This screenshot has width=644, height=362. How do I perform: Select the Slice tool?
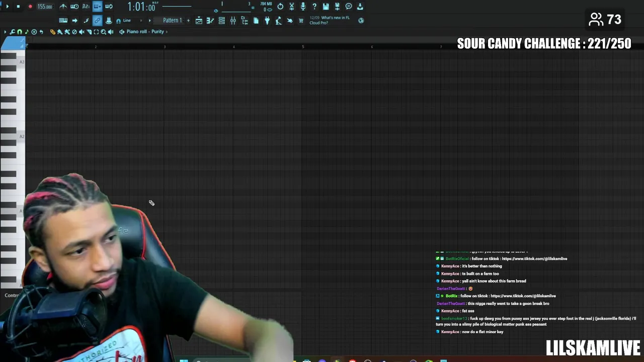(89, 32)
